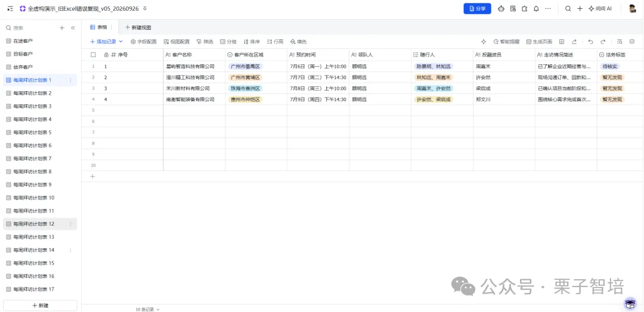The height and width of the screenshot is (312, 644).
Task: Click the pin icon next to the document title
Action: [x=144, y=8]
